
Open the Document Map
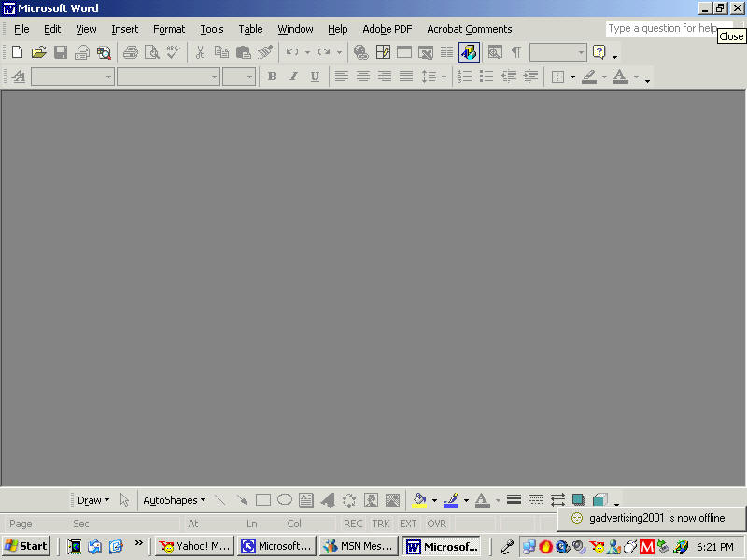click(495, 52)
